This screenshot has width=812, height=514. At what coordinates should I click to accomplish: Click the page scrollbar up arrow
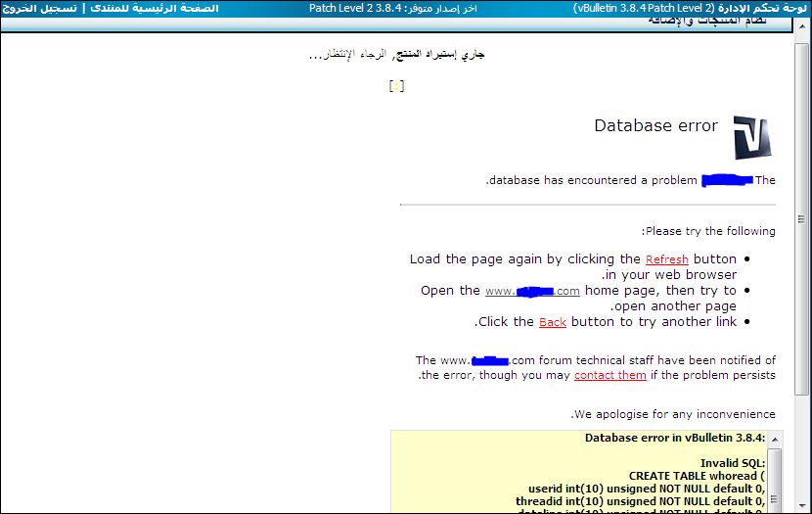[x=803, y=25]
